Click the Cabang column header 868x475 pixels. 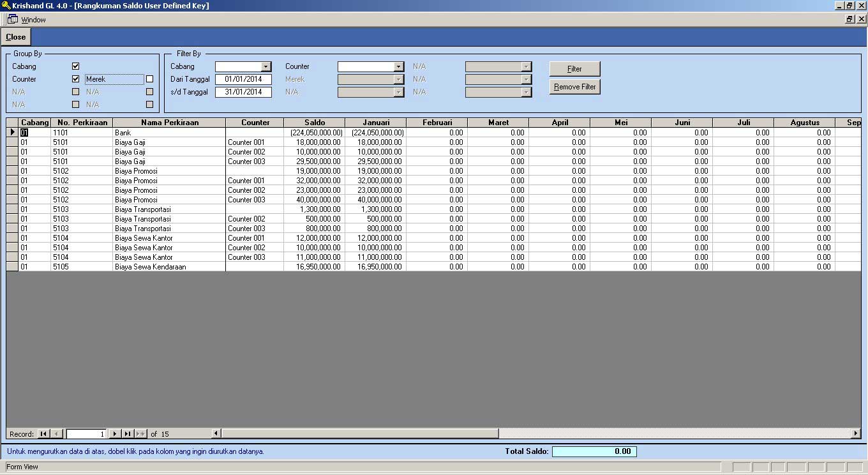click(35, 123)
